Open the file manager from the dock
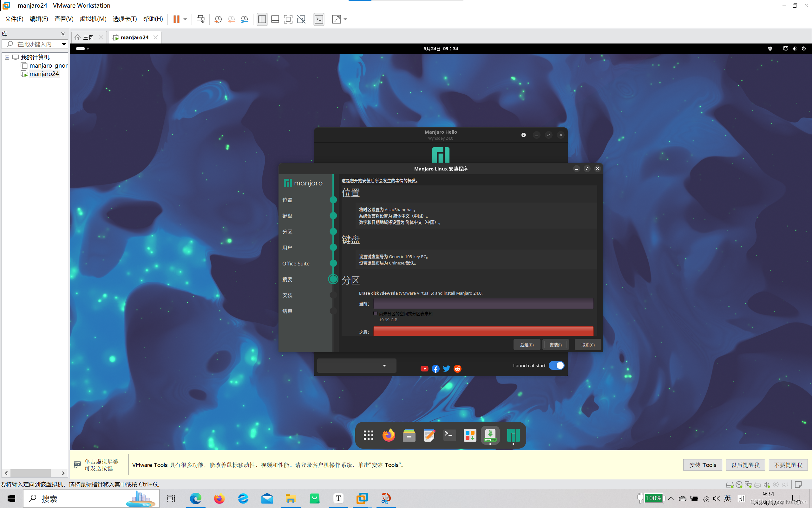The height and width of the screenshot is (508, 812). pos(409,435)
